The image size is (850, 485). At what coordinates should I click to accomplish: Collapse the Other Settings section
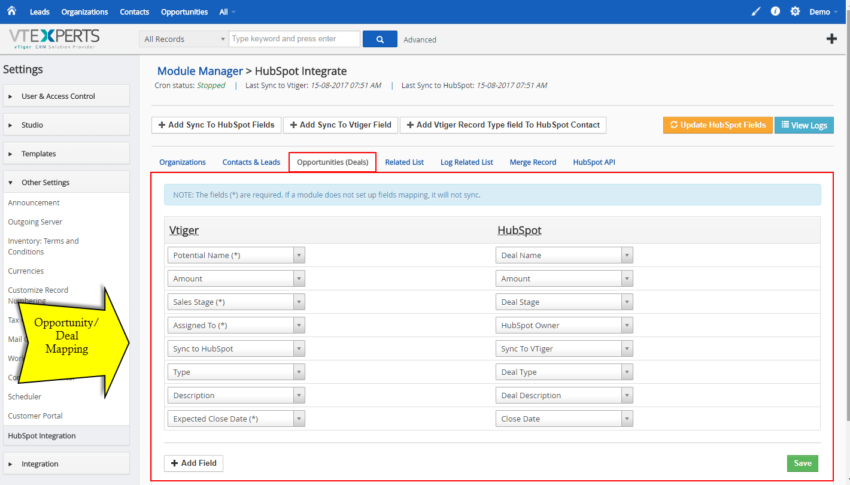(x=66, y=182)
